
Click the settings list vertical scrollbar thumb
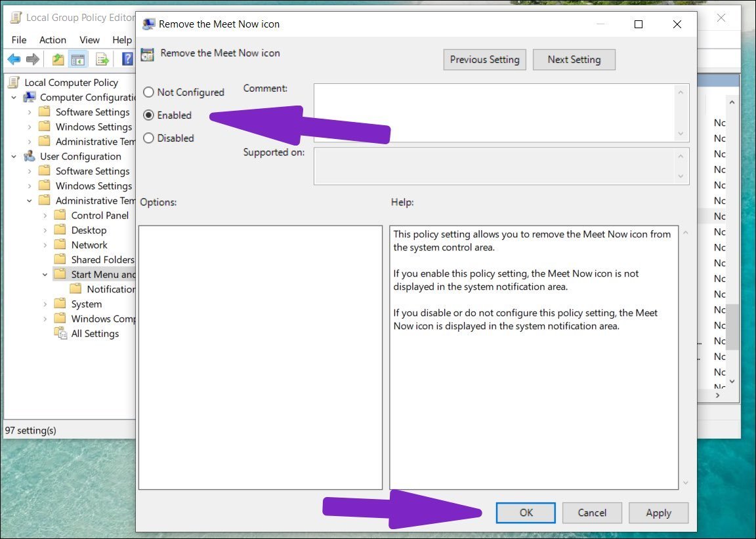(732, 327)
